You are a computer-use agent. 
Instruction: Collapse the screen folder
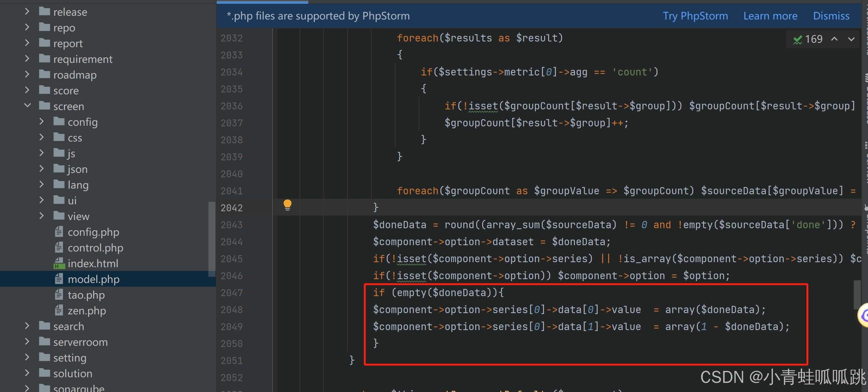point(28,106)
